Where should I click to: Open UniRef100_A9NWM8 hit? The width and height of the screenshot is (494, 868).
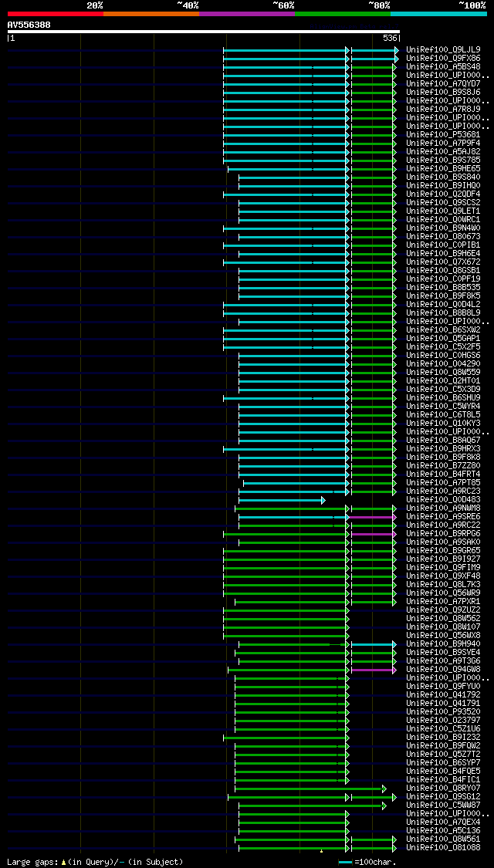[443, 508]
